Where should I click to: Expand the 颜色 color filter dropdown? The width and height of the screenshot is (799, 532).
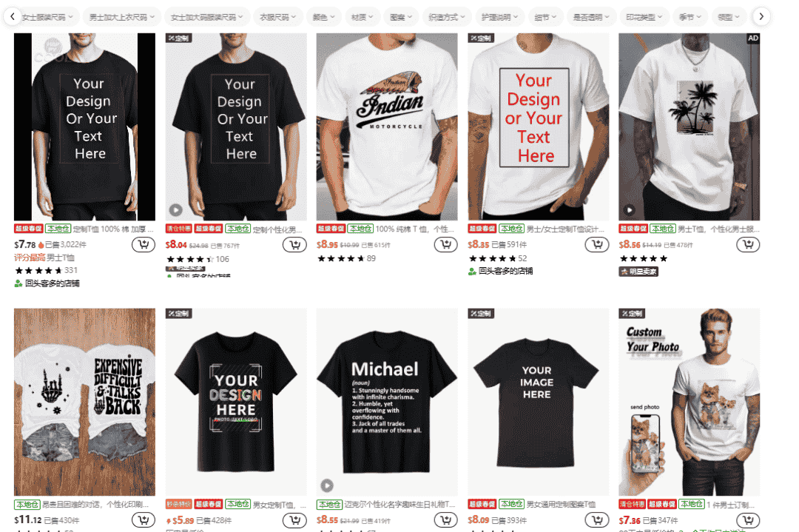click(323, 17)
